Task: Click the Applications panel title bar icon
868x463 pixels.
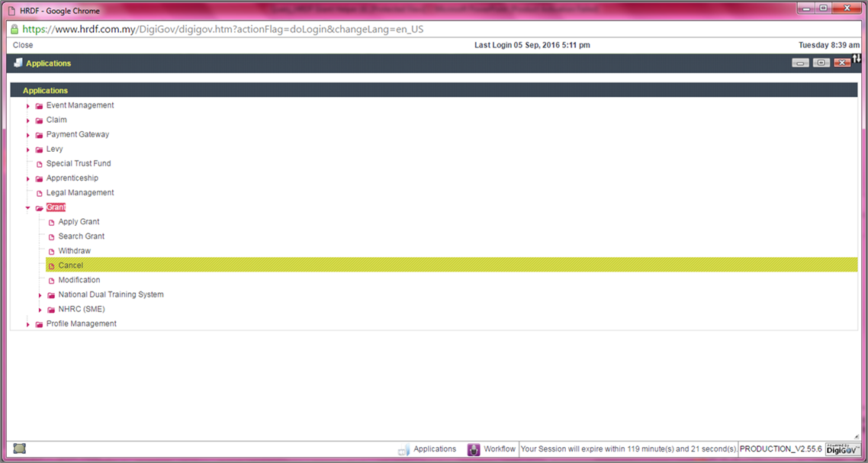Action: 18,63
